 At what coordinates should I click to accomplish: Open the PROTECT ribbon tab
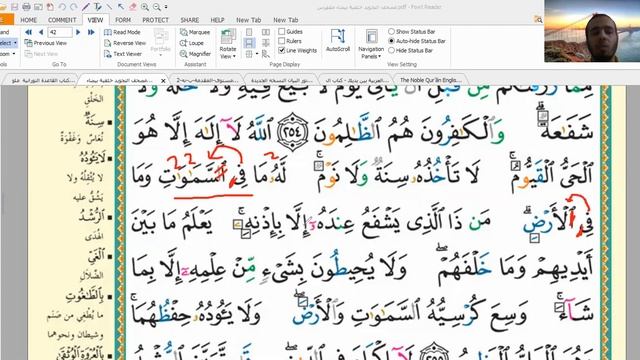[155, 20]
